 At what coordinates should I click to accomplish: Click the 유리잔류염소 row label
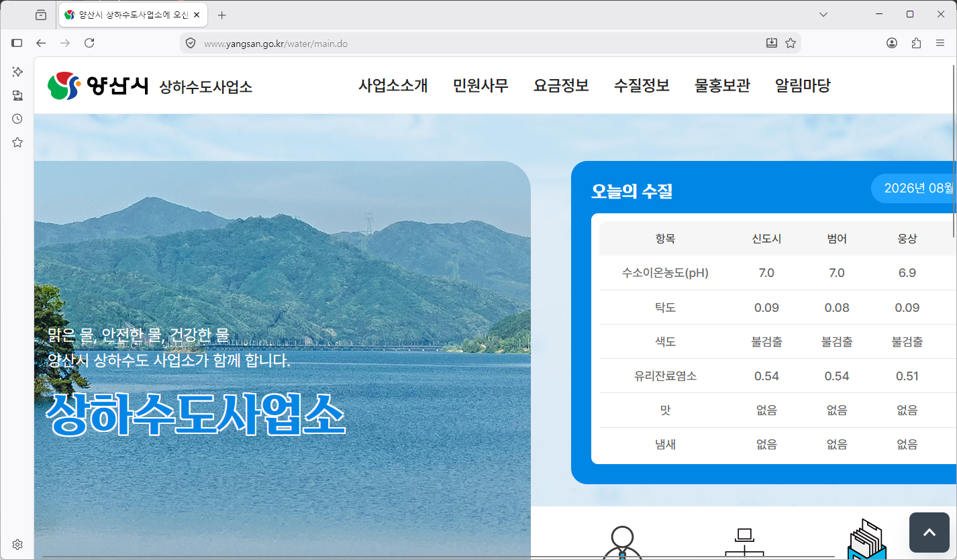tap(666, 376)
